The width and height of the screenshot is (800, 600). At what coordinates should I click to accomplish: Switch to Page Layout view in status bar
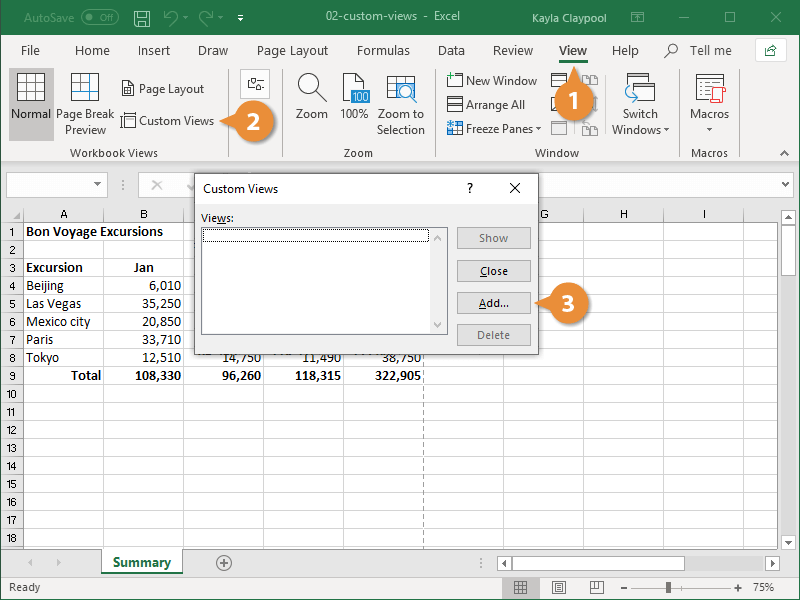558,588
